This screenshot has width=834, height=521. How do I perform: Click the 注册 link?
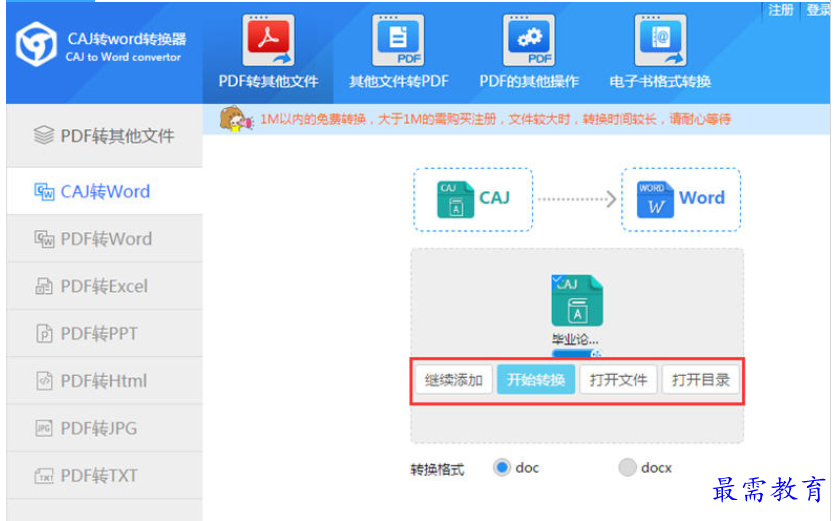click(780, 10)
